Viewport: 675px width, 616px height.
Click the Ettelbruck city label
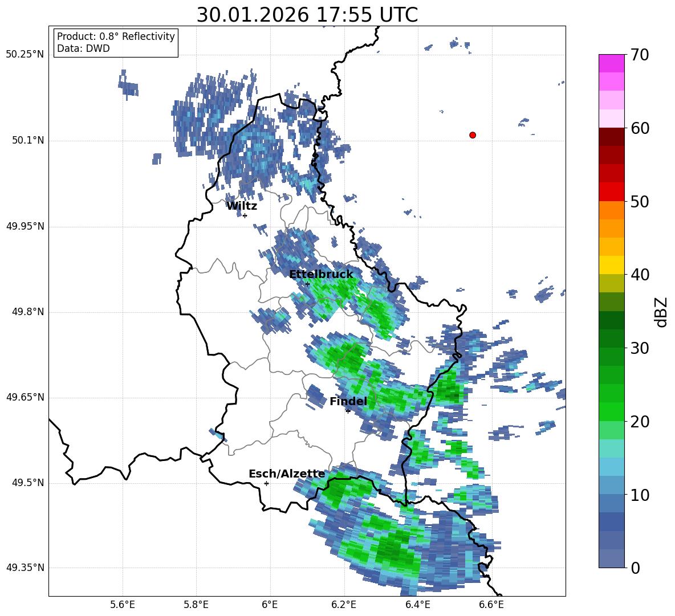(321, 275)
